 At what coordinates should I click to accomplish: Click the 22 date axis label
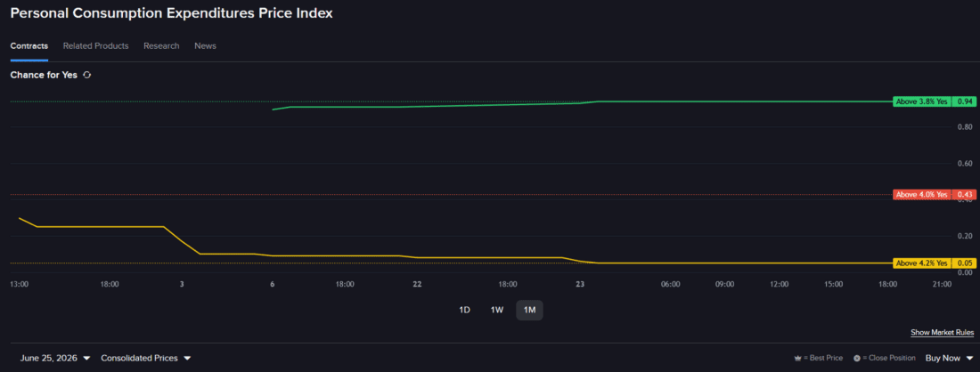(x=417, y=284)
